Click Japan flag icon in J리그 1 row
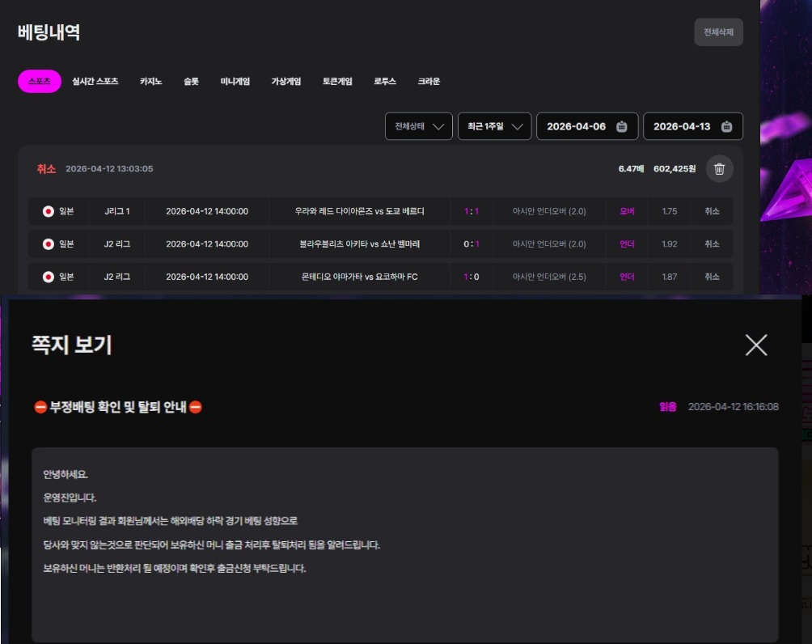This screenshot has width=812, height=644. pos(49,211)
